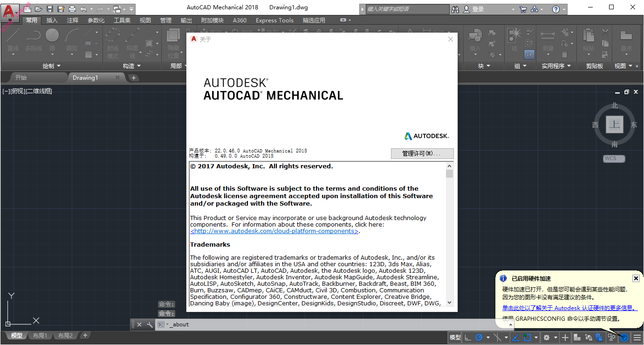Click the Undo arrow icon
Screen dimensions: 644x345
[83, 9]
